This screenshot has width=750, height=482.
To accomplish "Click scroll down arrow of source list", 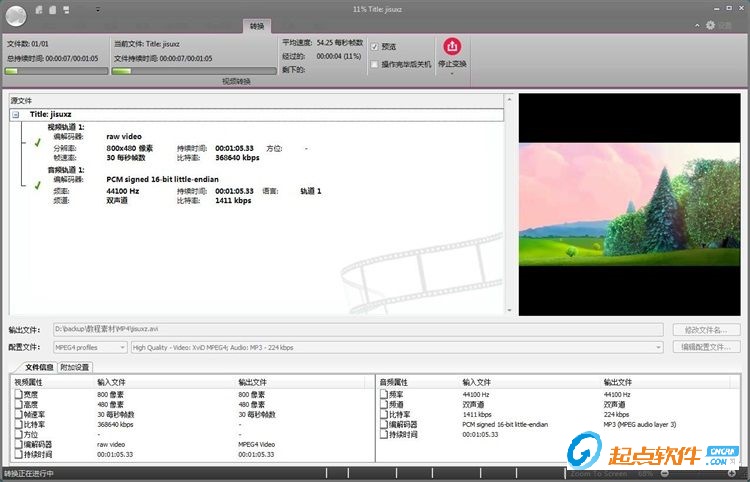I will click(509, 310).
